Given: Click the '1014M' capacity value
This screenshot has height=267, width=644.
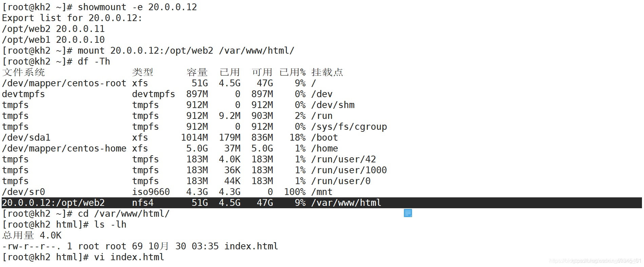Looking at the screenshot, I should [194, 138].
